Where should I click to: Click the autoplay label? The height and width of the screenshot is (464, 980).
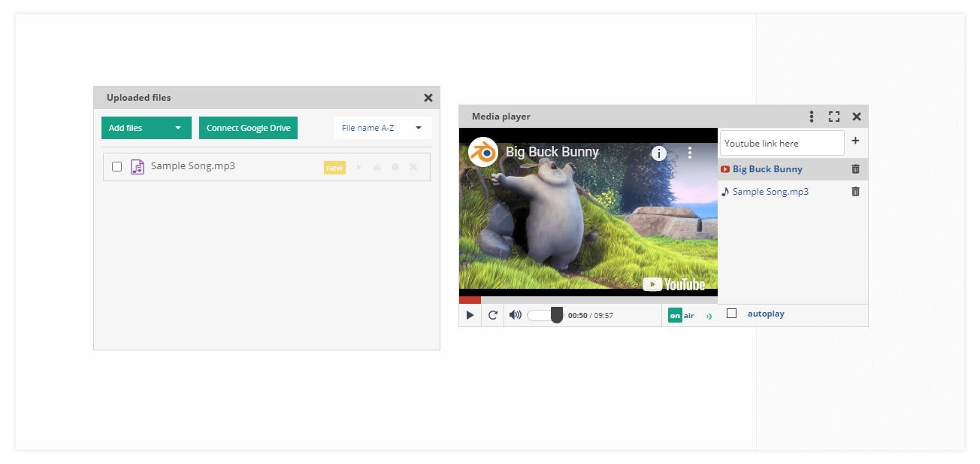766,314
